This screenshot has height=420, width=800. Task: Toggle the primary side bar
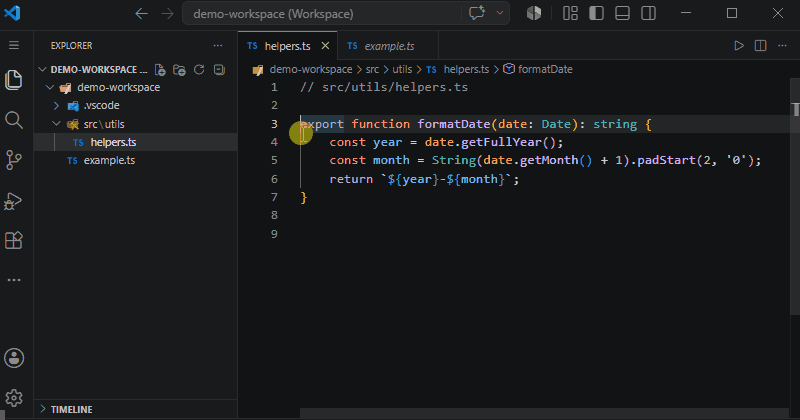[596, 13]
